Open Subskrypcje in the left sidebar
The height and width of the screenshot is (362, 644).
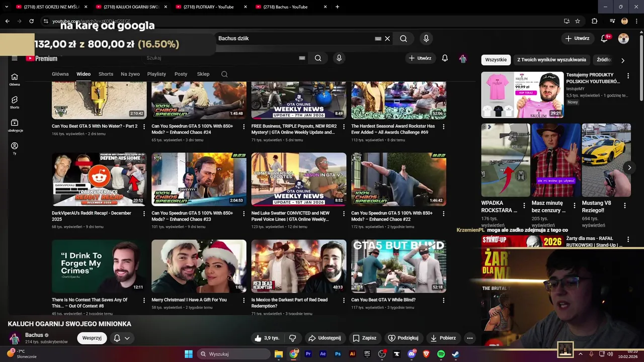point(15,125)
